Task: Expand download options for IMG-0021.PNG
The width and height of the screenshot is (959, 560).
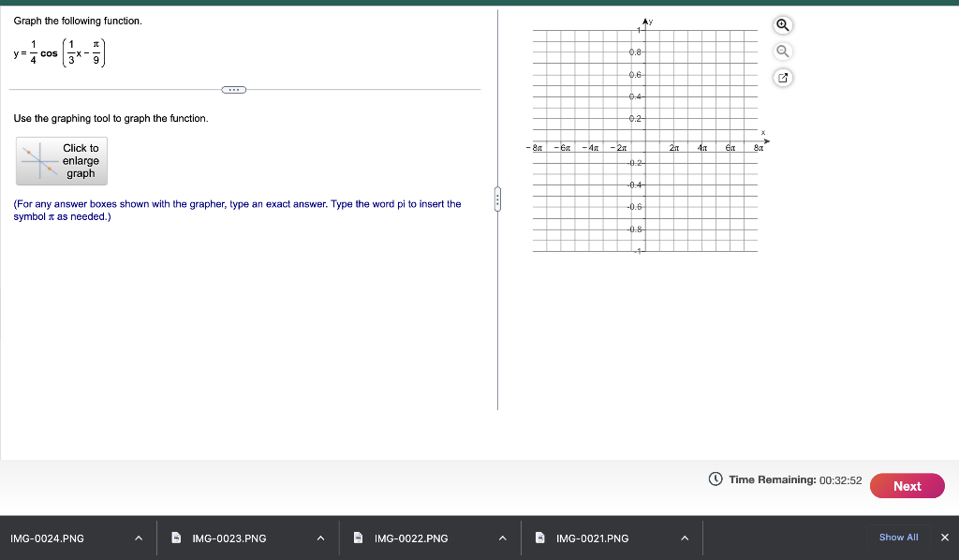Action: pyautogui.click(x=683, y=538)
